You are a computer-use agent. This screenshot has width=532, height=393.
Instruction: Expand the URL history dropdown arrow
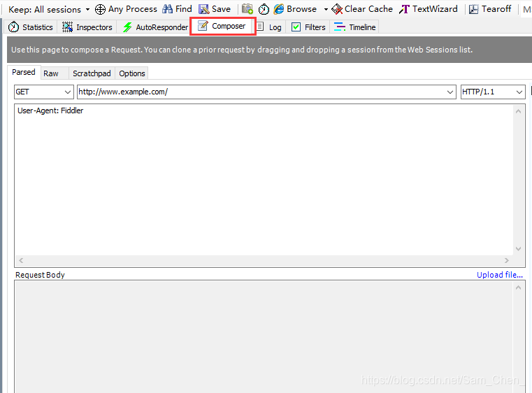(x=450, y=92)
